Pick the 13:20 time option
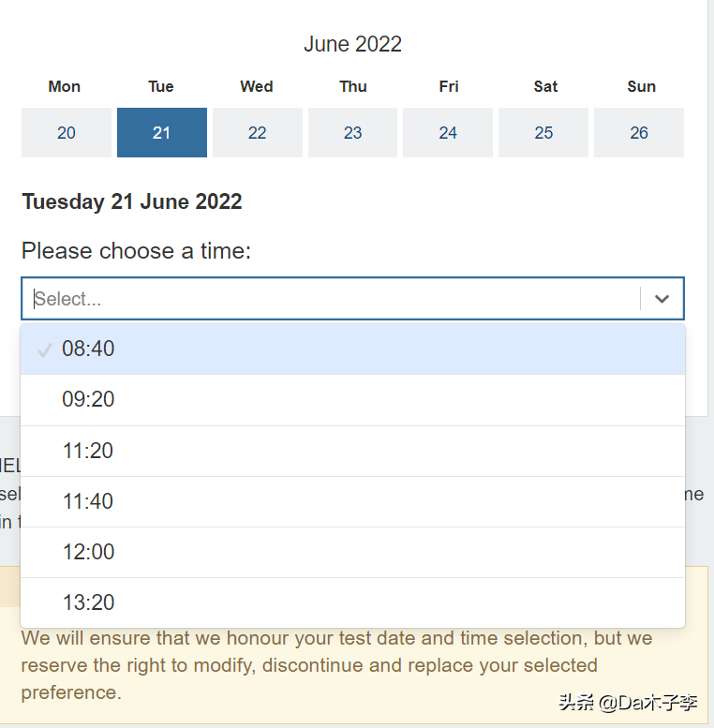714x728 pixels. click(353, 602)
